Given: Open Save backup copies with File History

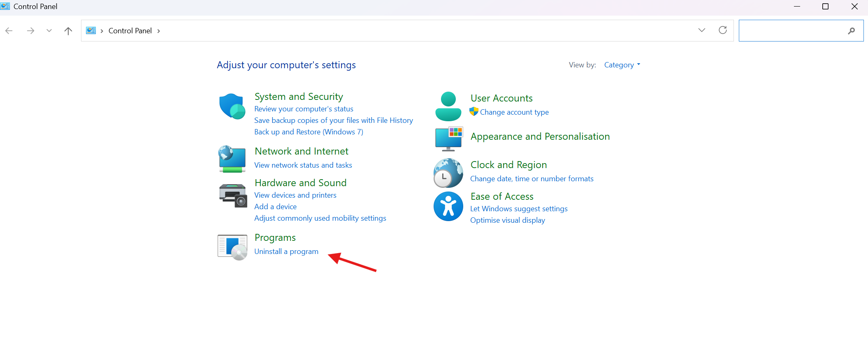Looking at the screenshot, I should (x=334, y=120).
